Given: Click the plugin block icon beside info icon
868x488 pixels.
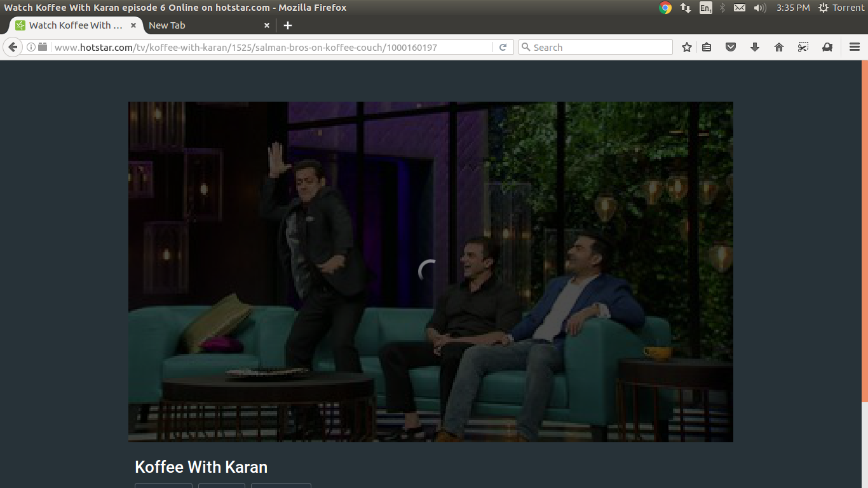Looking at the screenshot, I should tap(43, 47).
